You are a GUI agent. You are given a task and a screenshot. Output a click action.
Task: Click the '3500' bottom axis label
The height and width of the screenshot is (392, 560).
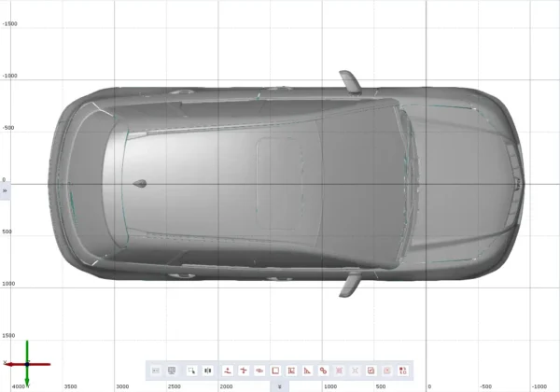[70, 386]
